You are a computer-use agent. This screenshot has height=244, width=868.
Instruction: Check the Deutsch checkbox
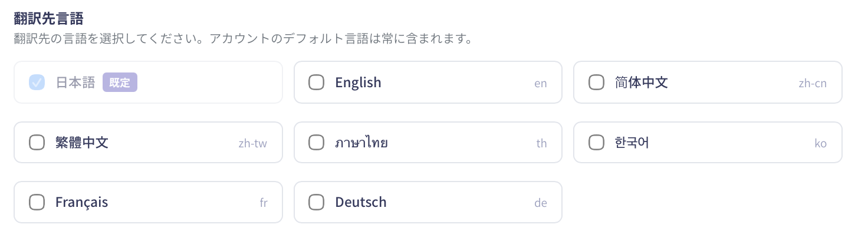(317, 202)
